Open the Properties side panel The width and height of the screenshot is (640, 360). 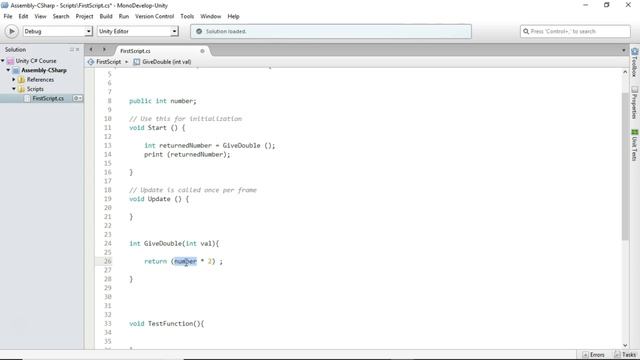pos(635,102)
